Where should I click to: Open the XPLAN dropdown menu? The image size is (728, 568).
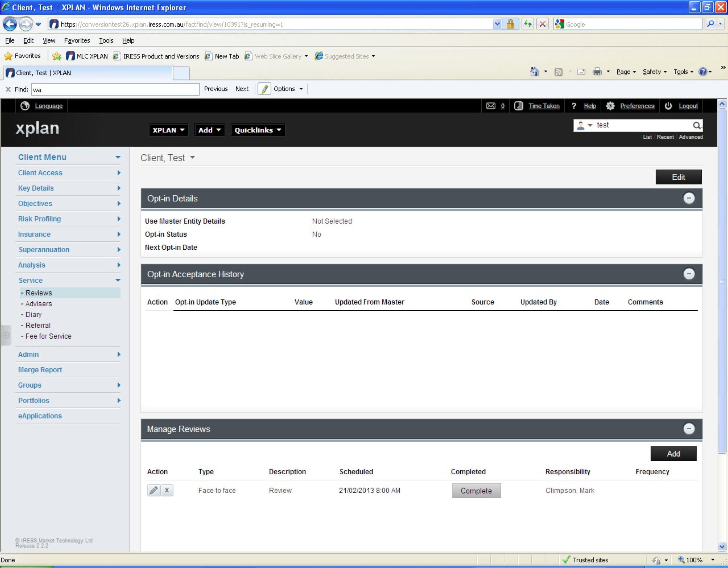point(168,130)
